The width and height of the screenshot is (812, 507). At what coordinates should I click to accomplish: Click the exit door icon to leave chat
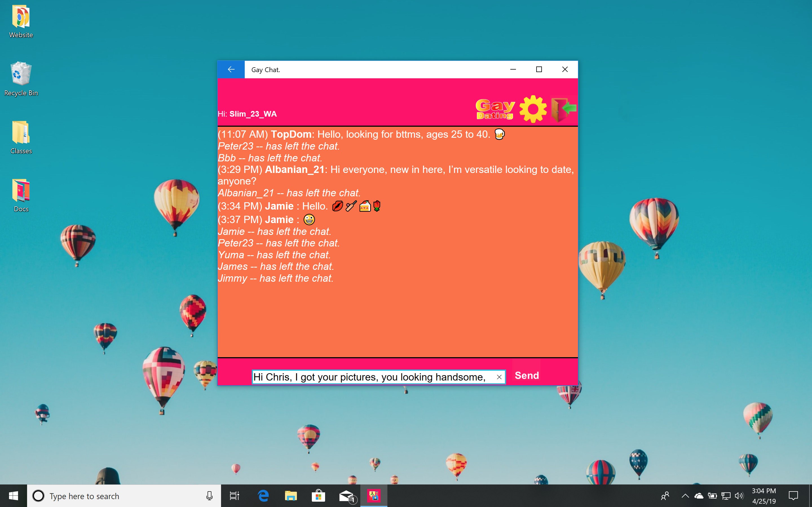coord(564,109)
